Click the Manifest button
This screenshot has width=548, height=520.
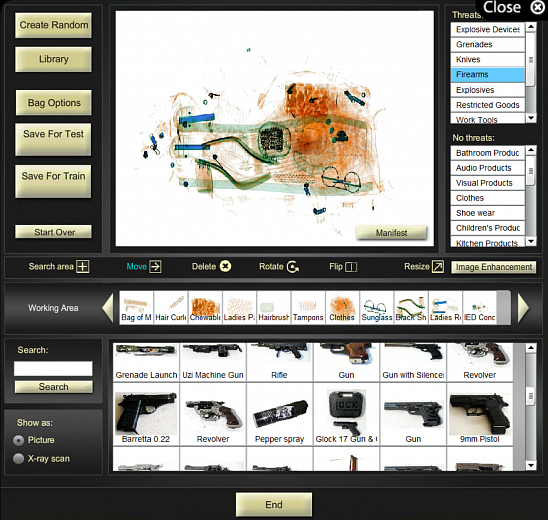[391, 233]
